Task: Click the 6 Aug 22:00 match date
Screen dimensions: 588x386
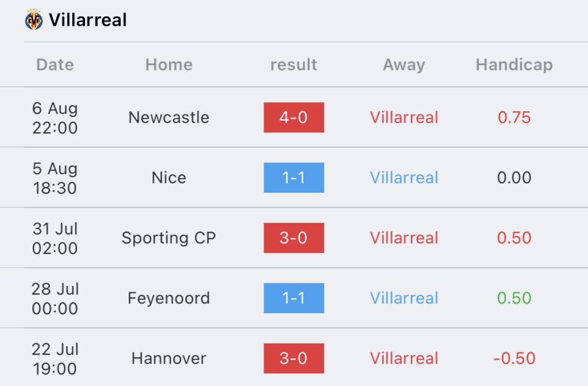Action: coord(55,118)
